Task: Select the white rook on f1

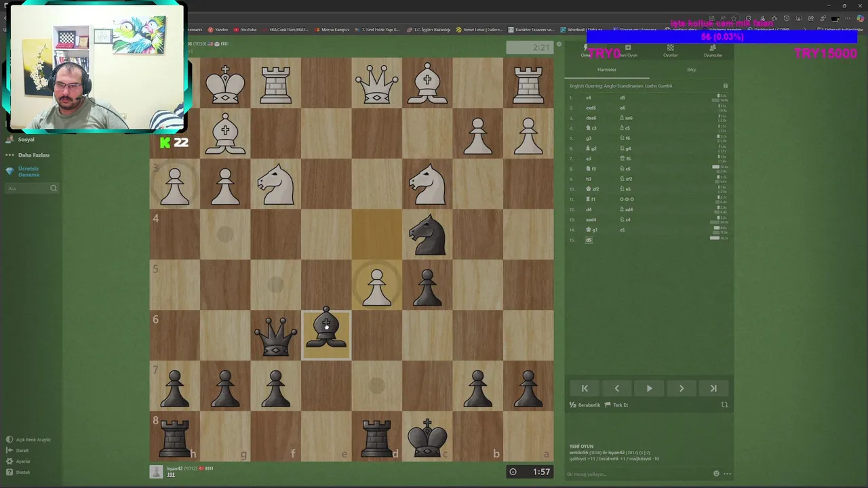Action: [276, 83]
